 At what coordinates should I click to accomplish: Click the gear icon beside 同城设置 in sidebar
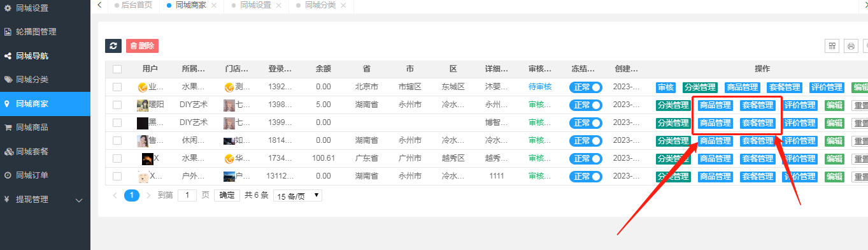tap(8, 8)
